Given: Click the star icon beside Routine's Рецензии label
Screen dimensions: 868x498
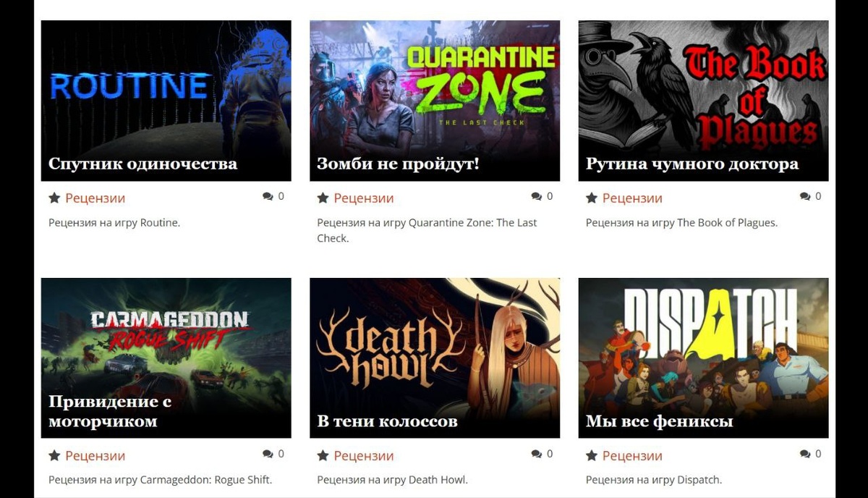Looking at the screenshot, I should [x=54, y=198].
